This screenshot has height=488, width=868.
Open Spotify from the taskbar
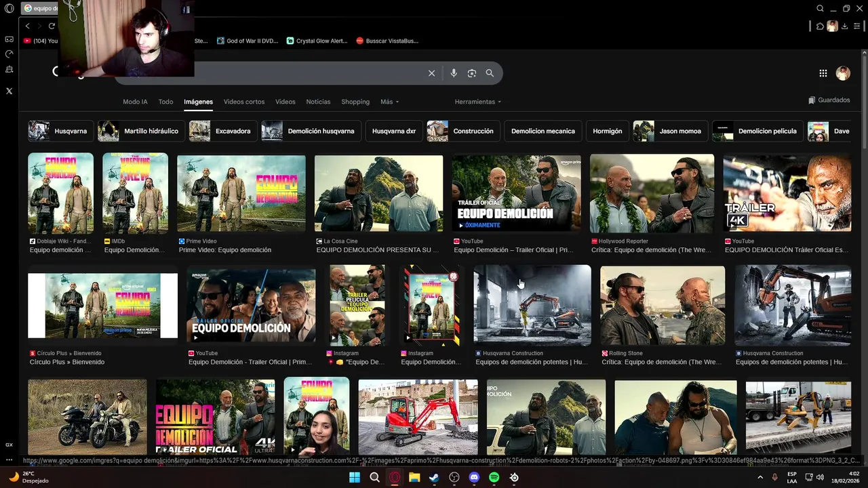point(494,477)
